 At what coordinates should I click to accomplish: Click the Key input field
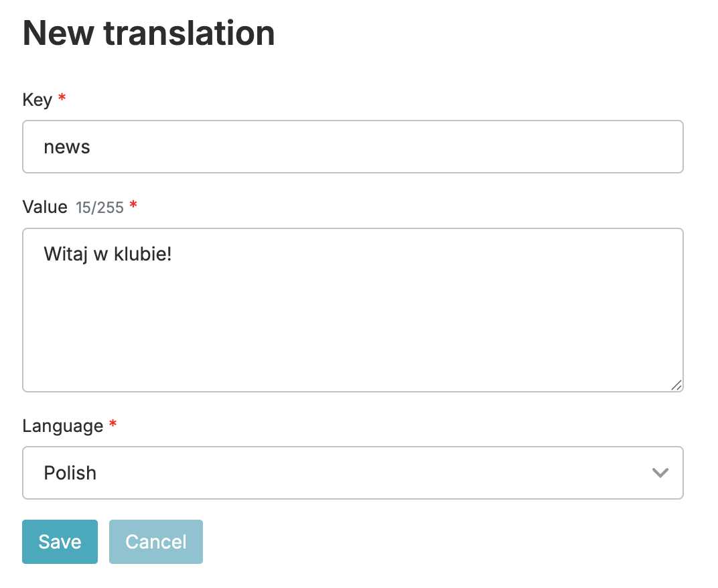coord(352,147)
